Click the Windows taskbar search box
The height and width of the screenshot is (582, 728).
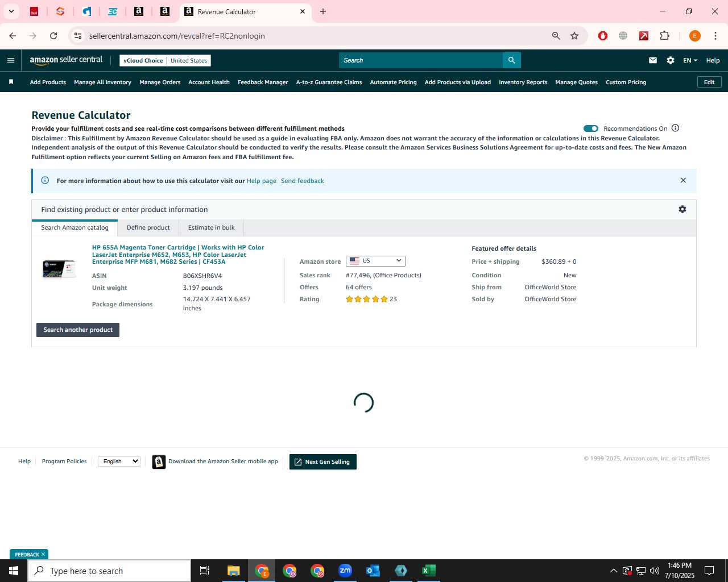click(x=109, y=571)
